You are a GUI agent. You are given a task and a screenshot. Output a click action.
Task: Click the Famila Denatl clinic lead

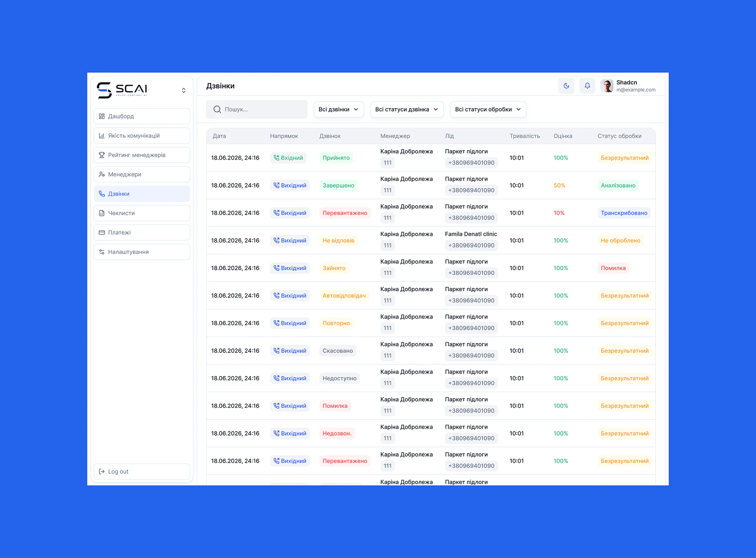(x=471, y=234)
